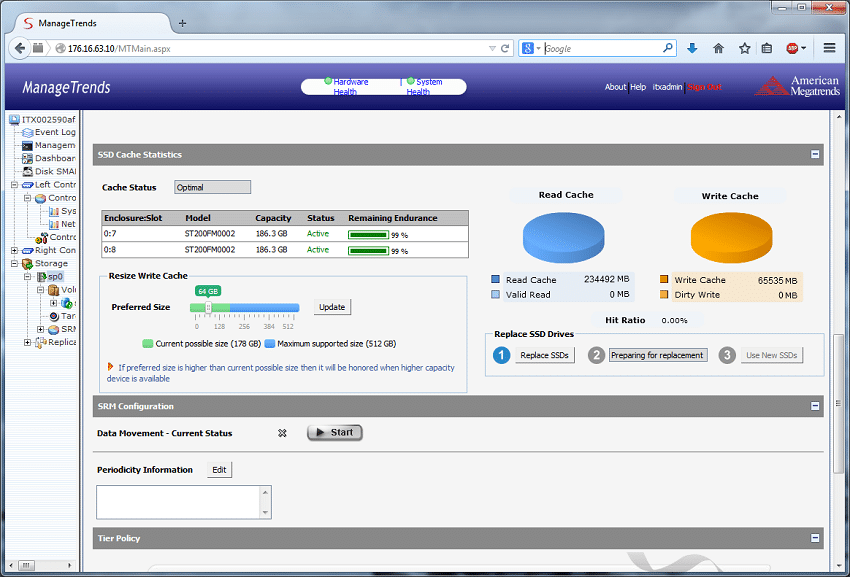Open the Dashboard tree icon
The image size is (850, 577).
click(x=27, y=158)
